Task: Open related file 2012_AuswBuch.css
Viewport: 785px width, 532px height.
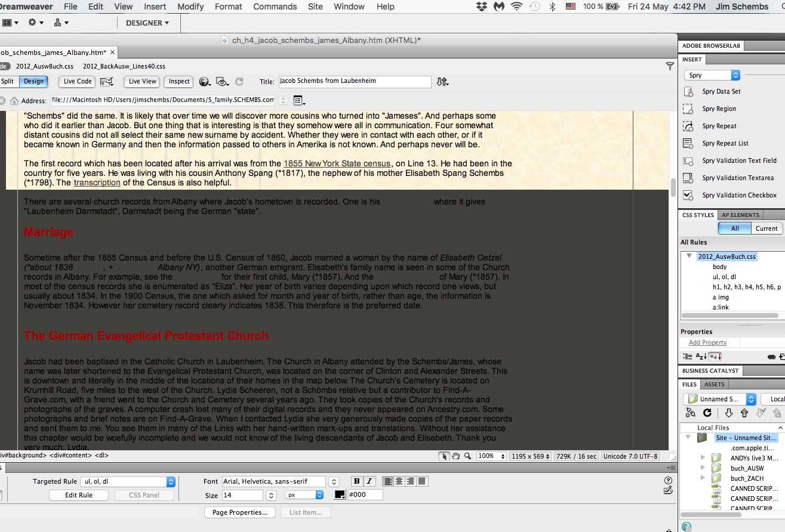Action: (45, 66)
